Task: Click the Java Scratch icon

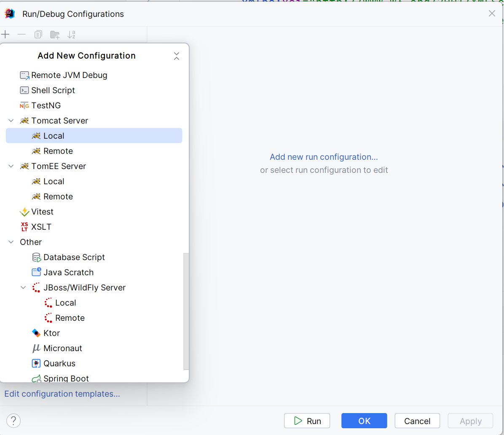Action: pyautogui.click(x=36, y=272)
